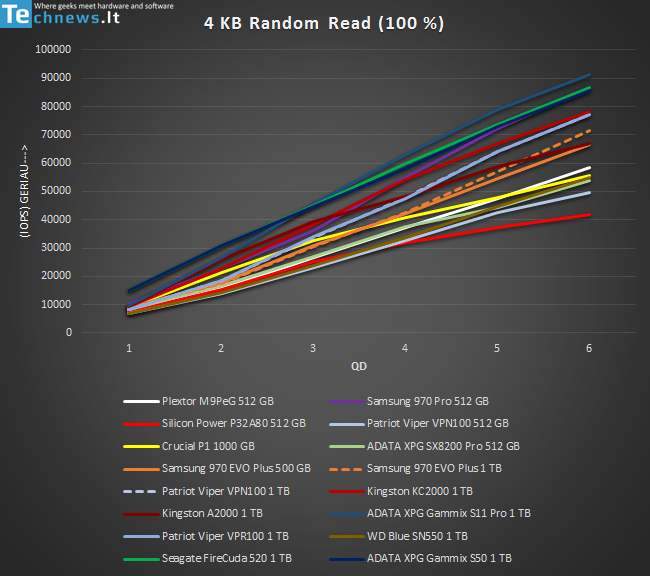
Task: Click the WD Blue SN550 1 TB legend entry
Action: click(399, 536)
